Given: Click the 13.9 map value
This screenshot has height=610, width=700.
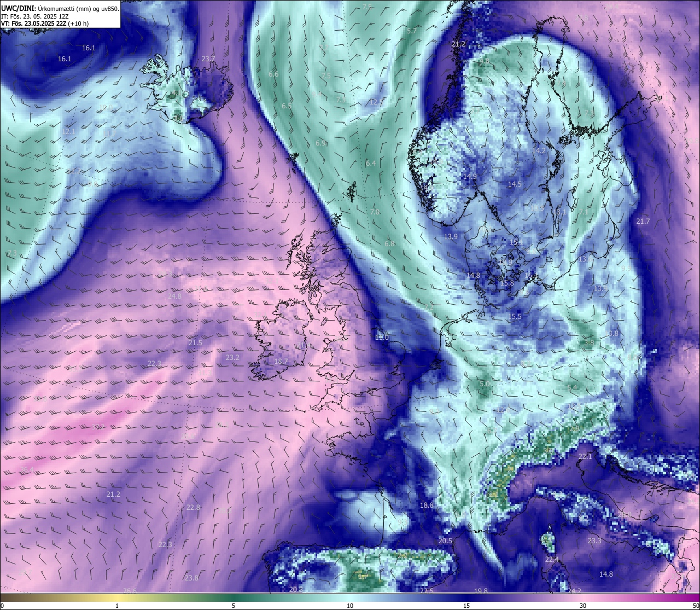Looking at the screenshot, I should (x=451, y=236).
